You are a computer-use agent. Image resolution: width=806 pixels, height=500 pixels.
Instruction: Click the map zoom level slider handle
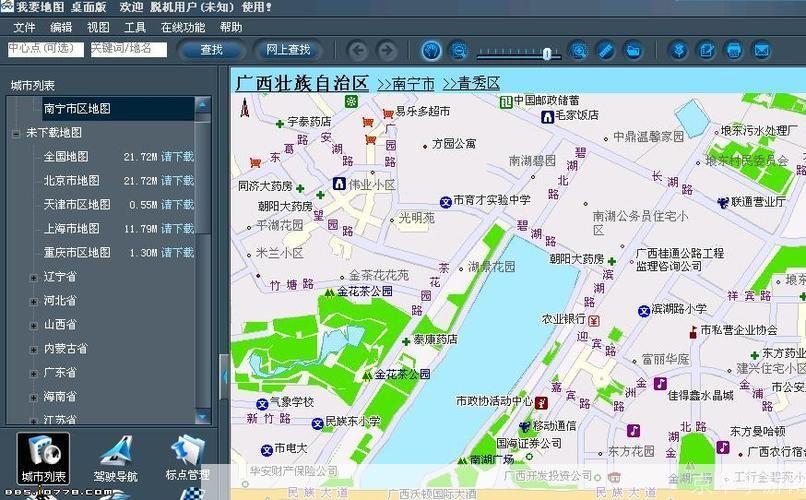click(547, 53)
